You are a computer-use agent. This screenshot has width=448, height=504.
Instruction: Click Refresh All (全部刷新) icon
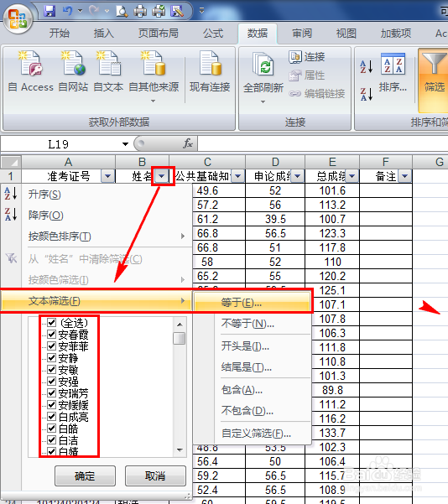click(263, 66)
